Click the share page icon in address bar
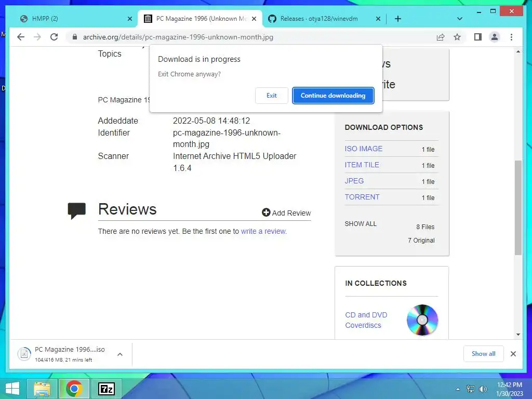The height and width of the screenshot is (399, 532). point(441,37)
